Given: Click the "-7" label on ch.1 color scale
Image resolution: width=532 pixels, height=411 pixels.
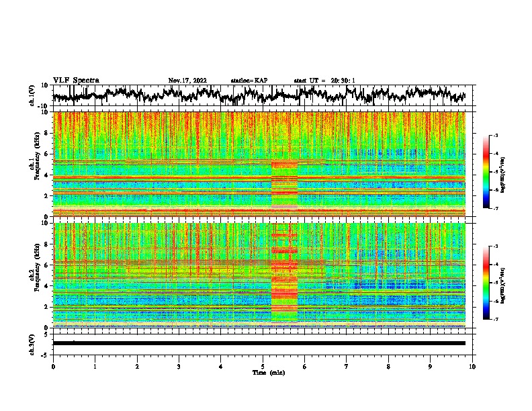Looking at the screenshot, I should tap(496, 208).
